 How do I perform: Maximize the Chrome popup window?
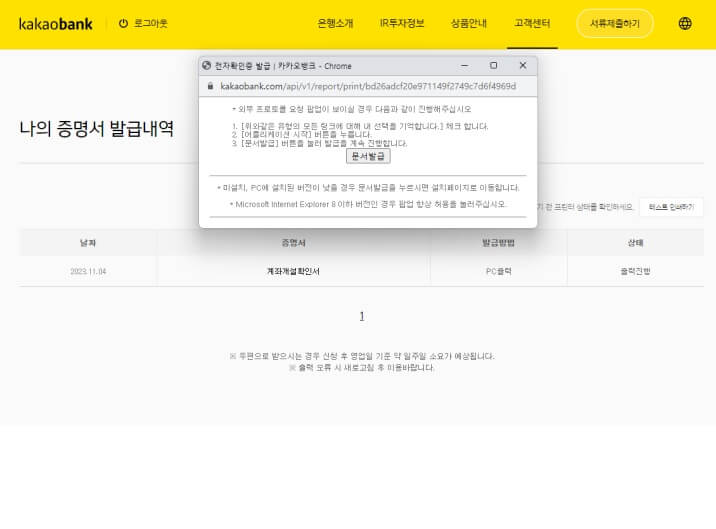pyautogui.click(x=494, y=65)
